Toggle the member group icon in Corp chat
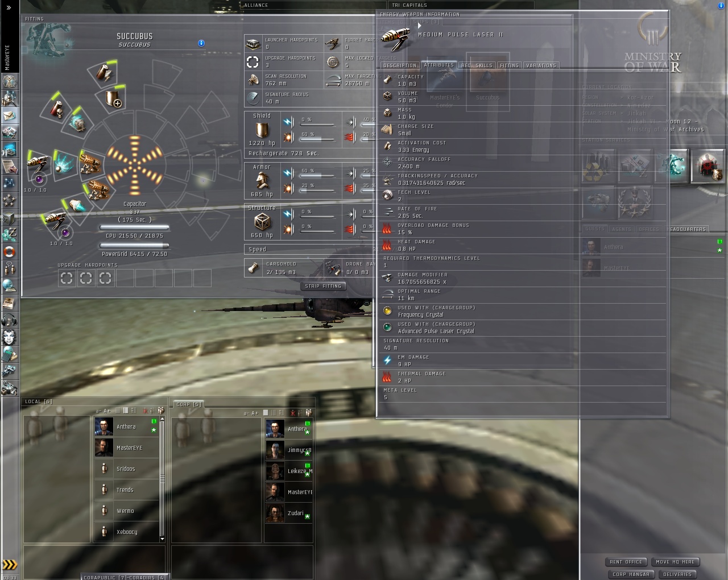This screenshot has width=728, height=580. pos(309,413)
